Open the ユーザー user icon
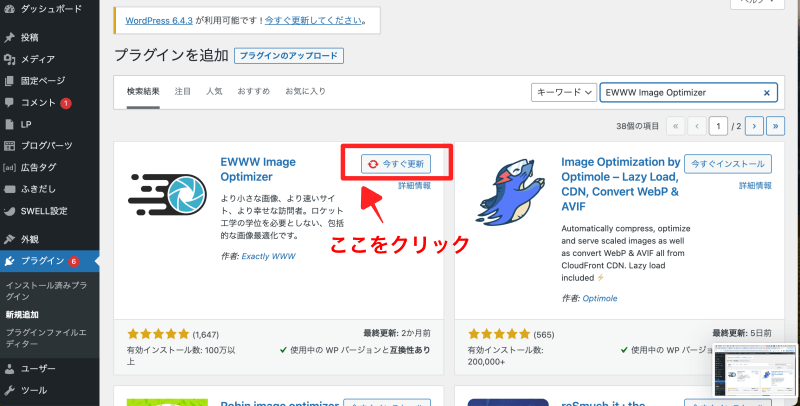 9,369
